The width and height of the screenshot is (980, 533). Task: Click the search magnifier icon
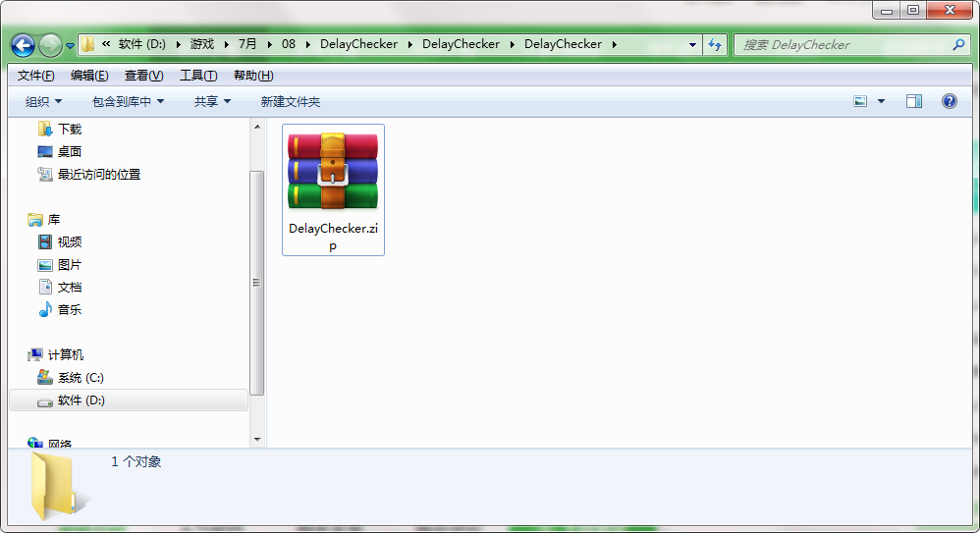[958, 44]
